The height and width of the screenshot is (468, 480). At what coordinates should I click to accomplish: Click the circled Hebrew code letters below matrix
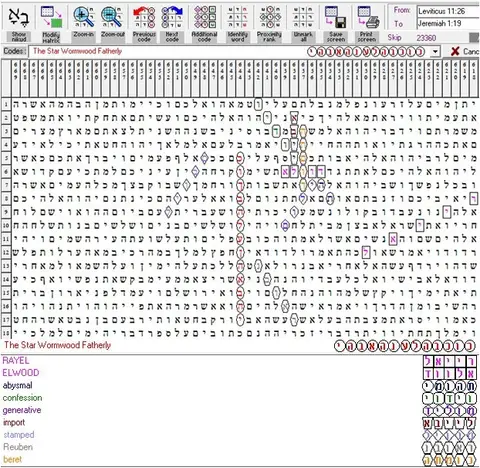406,346
